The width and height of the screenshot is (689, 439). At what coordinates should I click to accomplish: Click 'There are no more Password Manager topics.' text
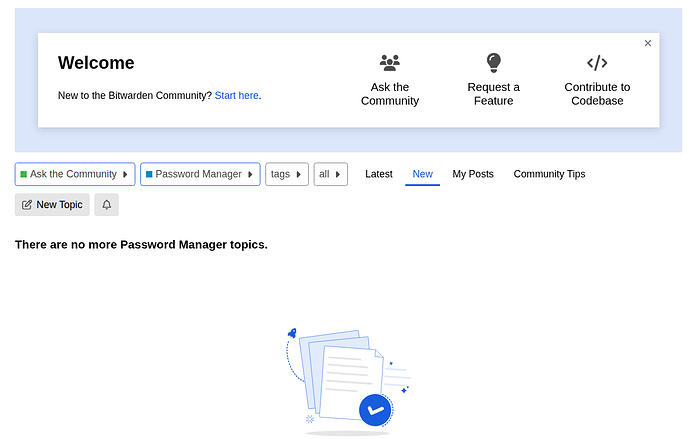[141, 245]
